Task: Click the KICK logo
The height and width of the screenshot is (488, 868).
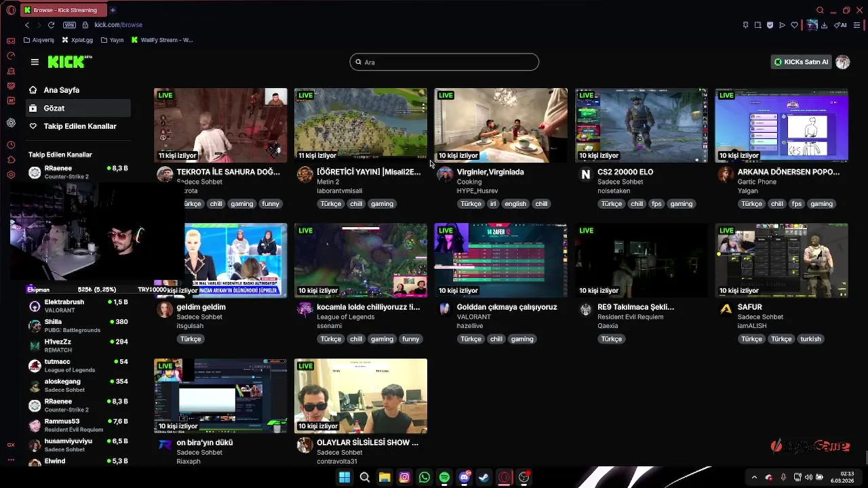Action: click(x=69, y=62)
